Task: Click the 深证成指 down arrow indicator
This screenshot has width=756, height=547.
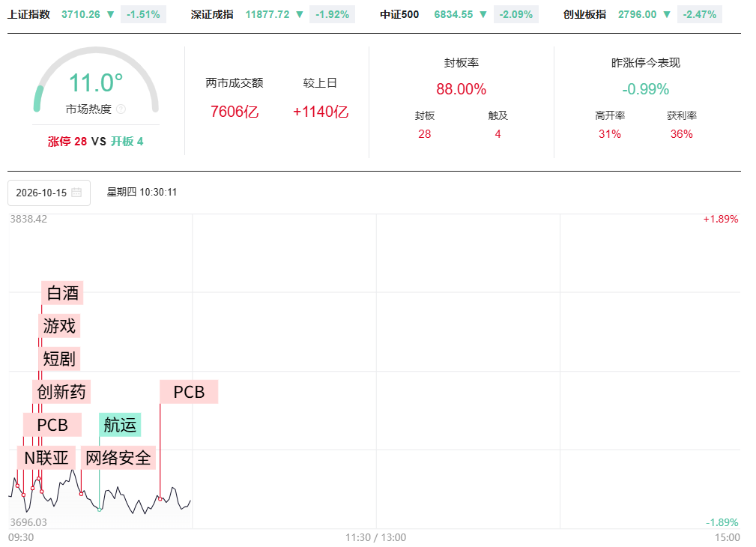Action: [x=300, y=15]
